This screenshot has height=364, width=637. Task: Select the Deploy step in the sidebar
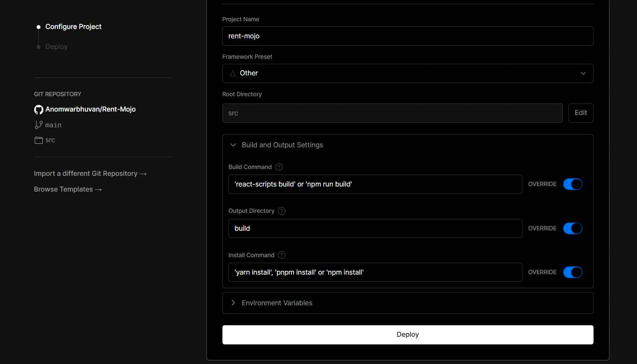(56, 46)
